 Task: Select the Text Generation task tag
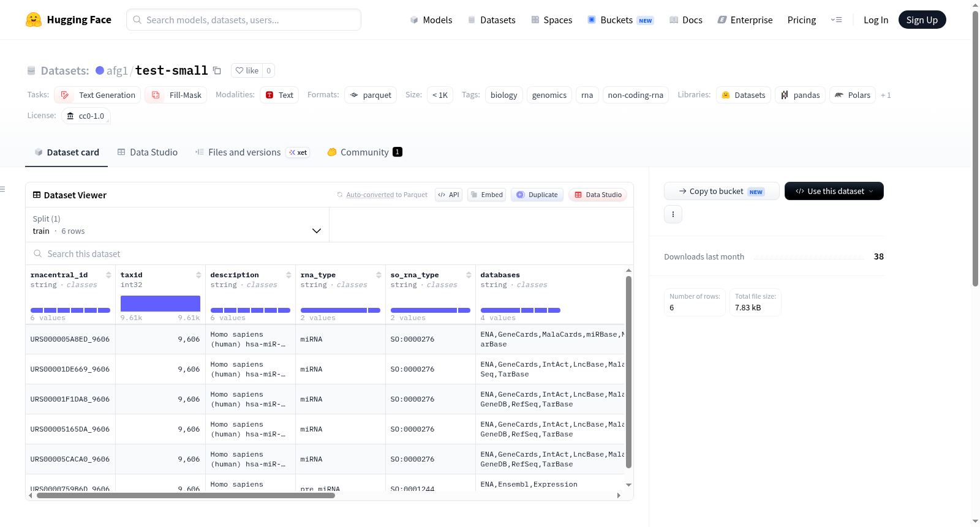[97, 95]
